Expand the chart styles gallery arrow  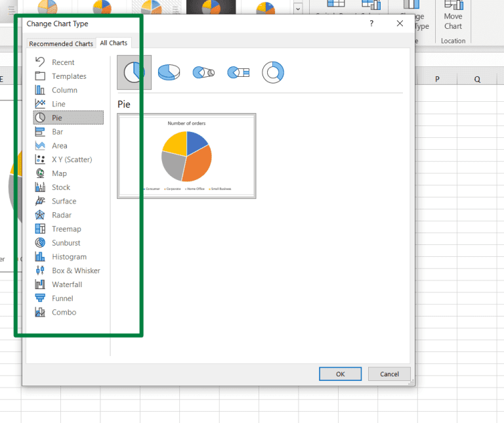[298, 9]
